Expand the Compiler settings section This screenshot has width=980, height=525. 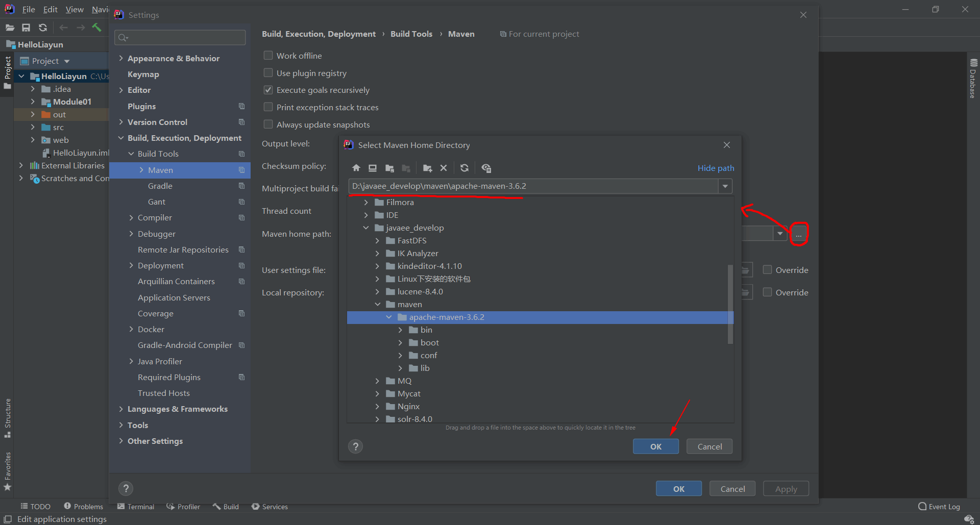132,217
